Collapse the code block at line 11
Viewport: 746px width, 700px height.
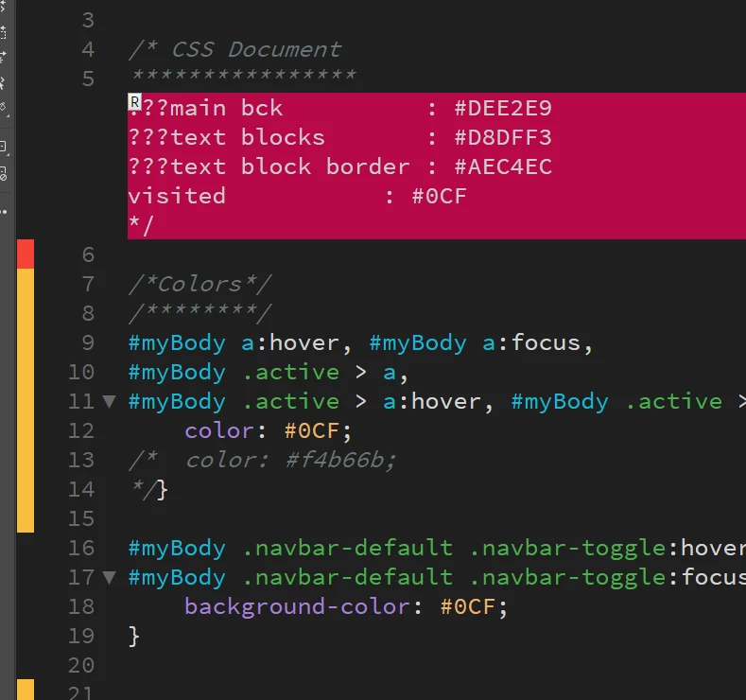(x=110, y=402)
